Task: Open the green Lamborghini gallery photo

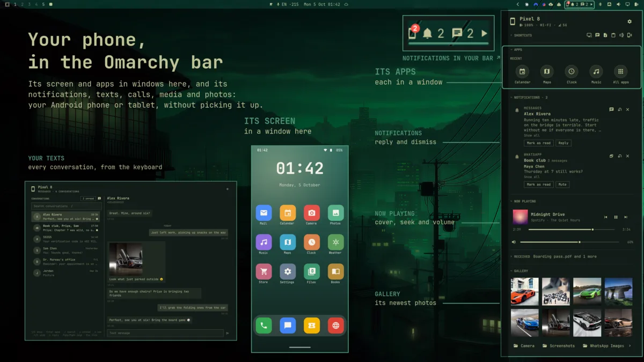Action: coord(587,291)
